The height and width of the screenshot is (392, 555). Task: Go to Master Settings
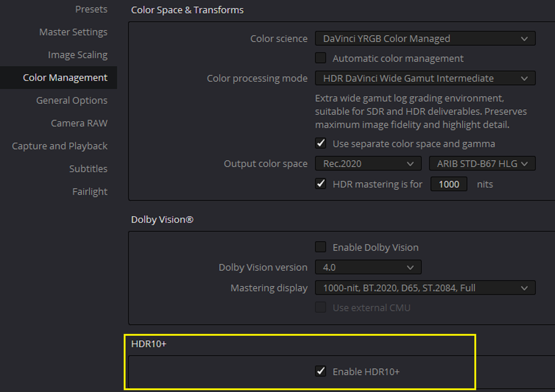click(x=73, y=32)
